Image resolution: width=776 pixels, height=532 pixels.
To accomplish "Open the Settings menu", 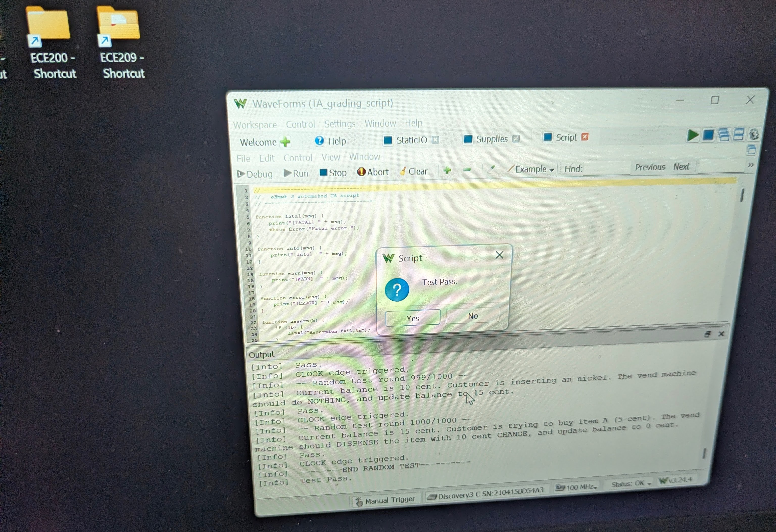I will 339,124.
